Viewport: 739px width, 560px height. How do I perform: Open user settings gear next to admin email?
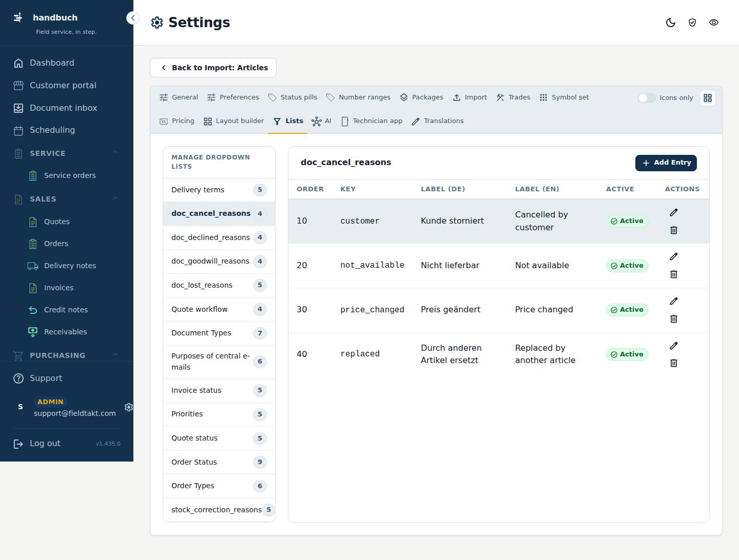tap(129, 407)
